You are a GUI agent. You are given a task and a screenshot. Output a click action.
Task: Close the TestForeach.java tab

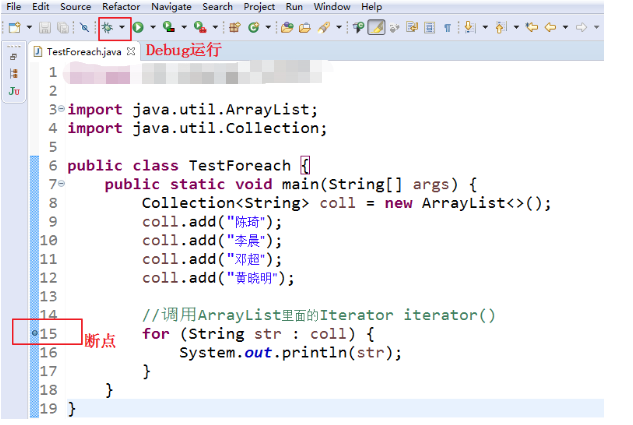pos(130,51)
